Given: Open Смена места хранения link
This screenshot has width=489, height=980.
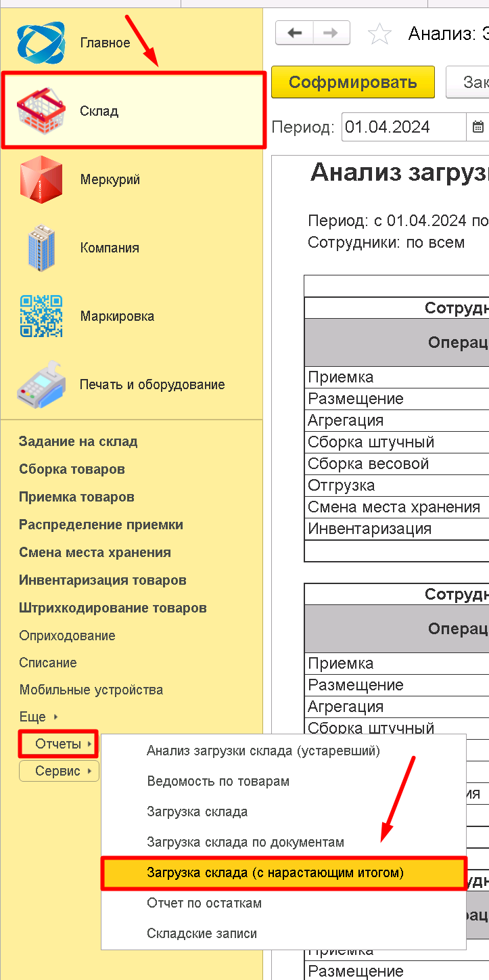Looking at the screenshot, I should click(x=95, y=552).
